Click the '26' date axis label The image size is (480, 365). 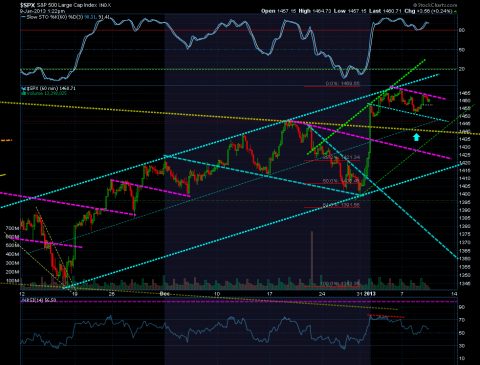(112, 294)
